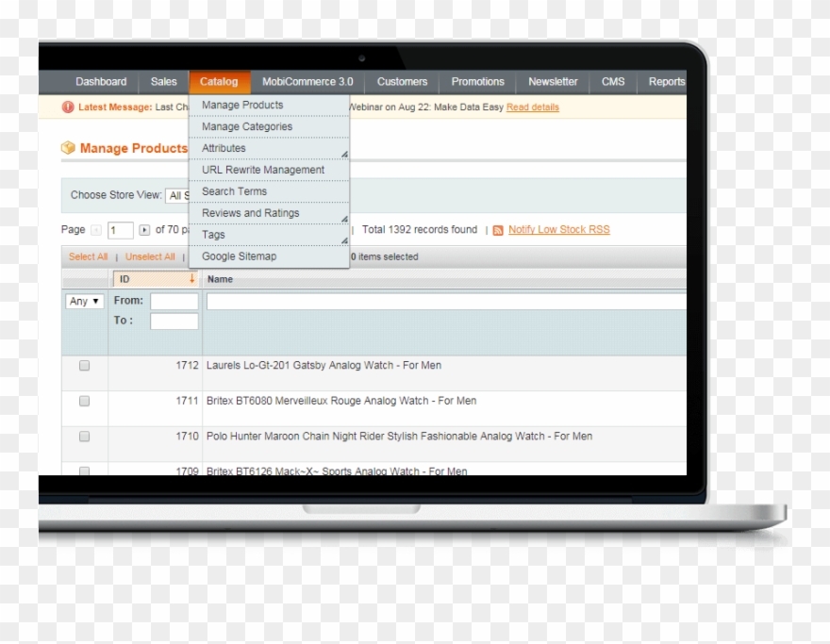Image resolution: width=830 pixels, height=644 pixels.
Task: Click Select All to select every product
Action: 87,256
